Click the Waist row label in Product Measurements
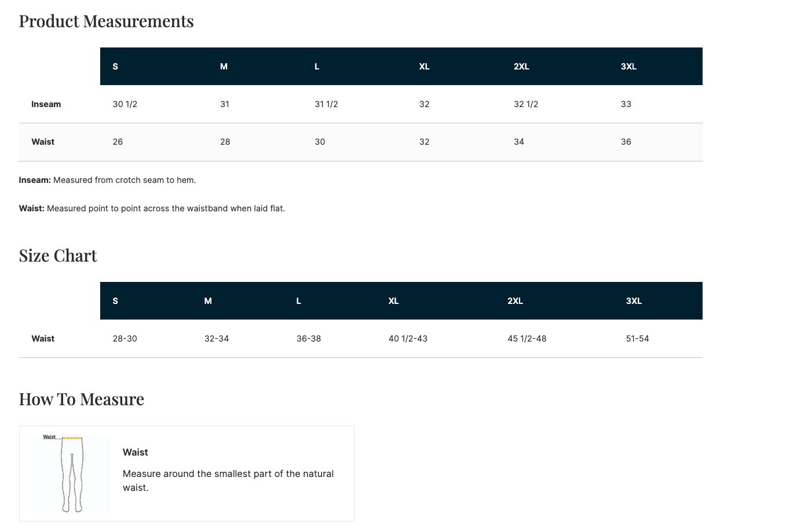786x532 pixels. [x=43, y=142]
